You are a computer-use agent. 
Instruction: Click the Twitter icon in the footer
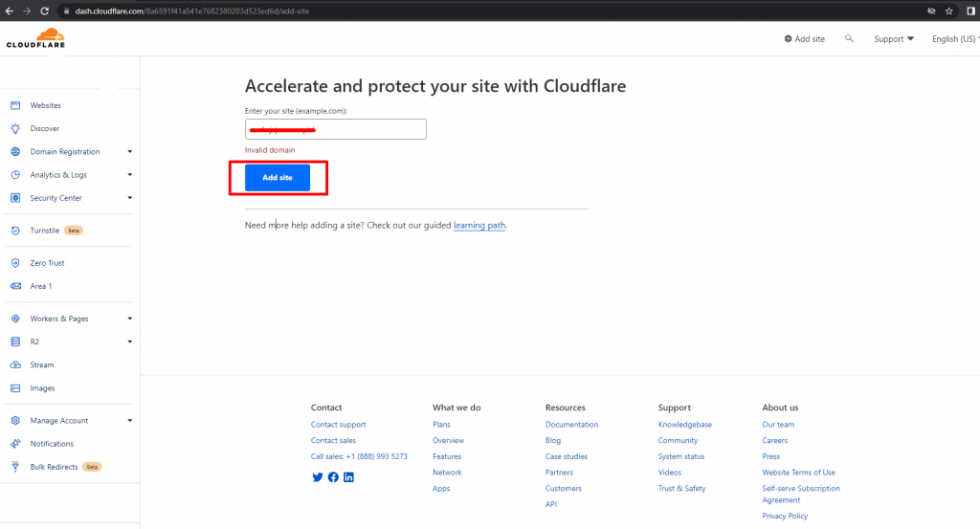pyautogui.click(x=318, y=477)
